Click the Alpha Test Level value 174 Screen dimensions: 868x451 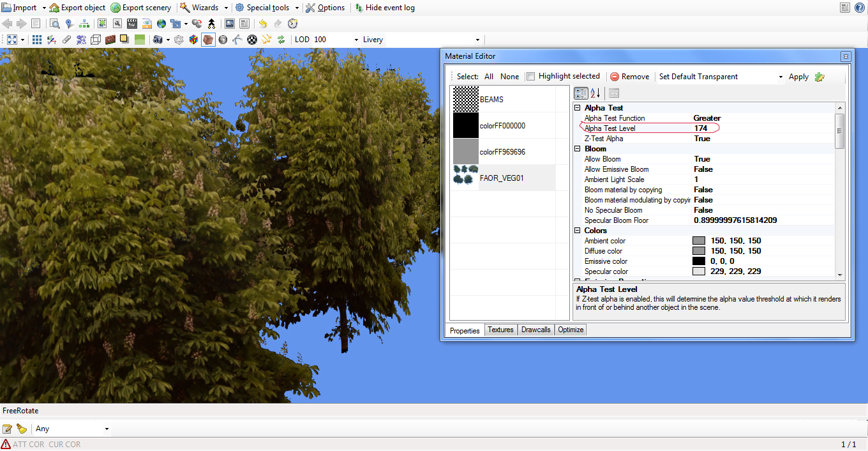coord(701,128)
